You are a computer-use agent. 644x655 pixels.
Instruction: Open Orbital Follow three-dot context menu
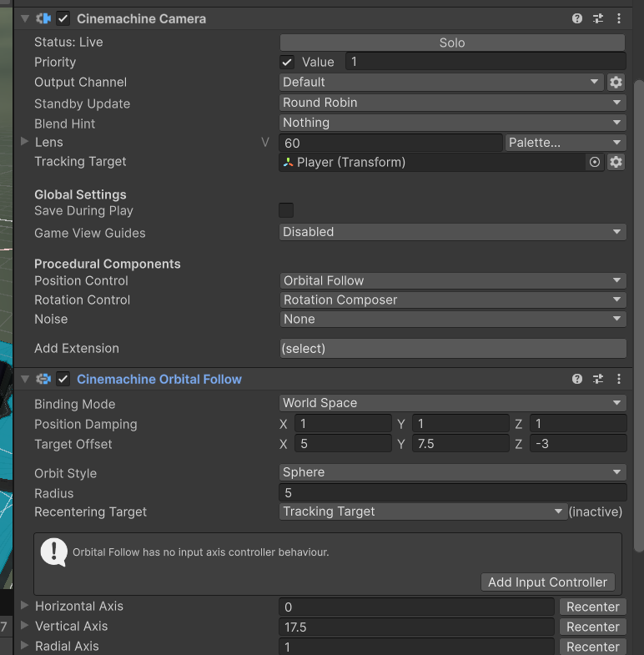pyautogui.click(x=619, y=379)
